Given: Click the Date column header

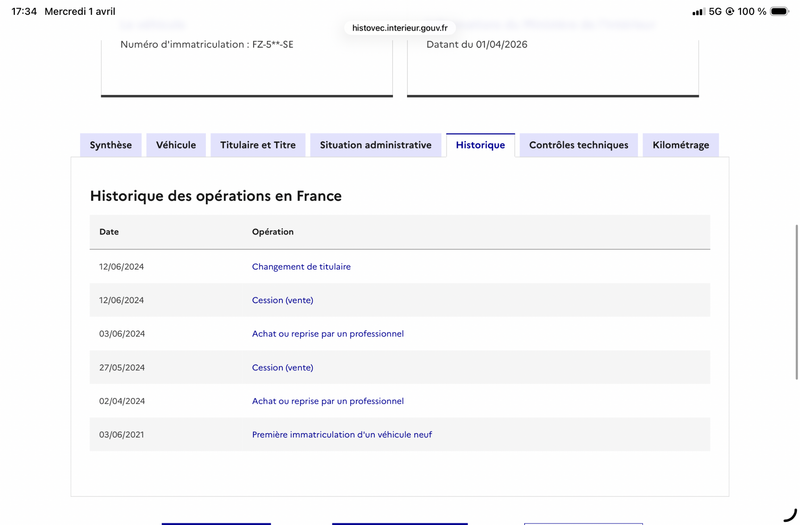Looking at the screenshot, I should (x=109, y=232).
